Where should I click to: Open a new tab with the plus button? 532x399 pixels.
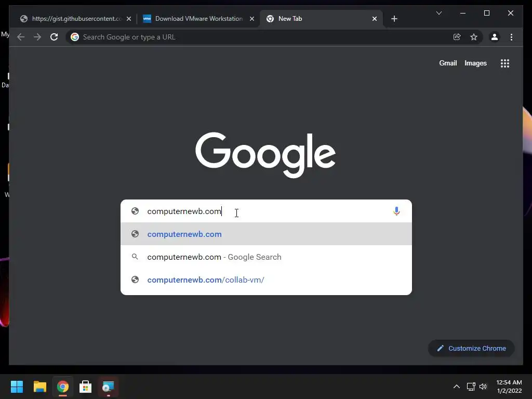[394, 19]
